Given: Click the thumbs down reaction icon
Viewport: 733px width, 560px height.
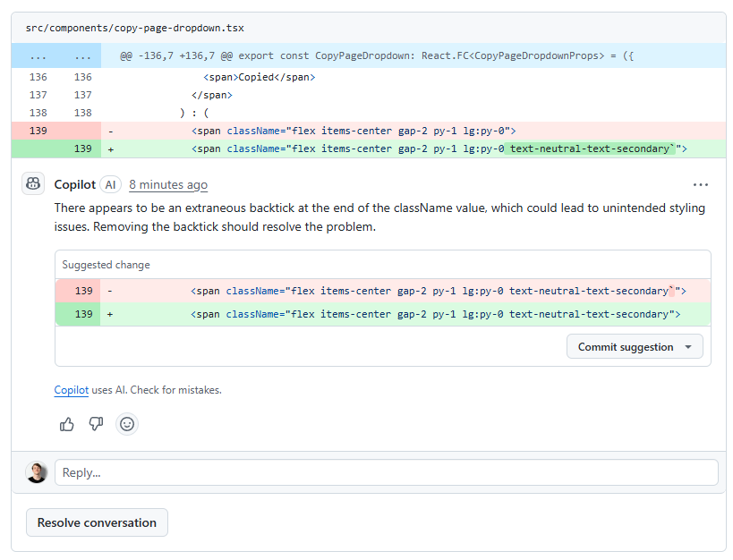Looking at the screenshot, I should click(x=97, y=424).
